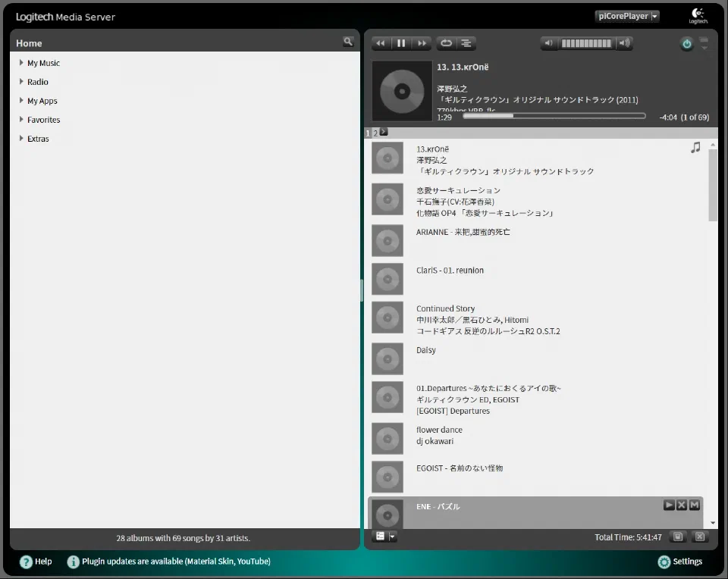The height and width of the screenshot is (579, 728).
Task: Open the My Music menu item
Action: pyautogui.click(x=43, y=63)
